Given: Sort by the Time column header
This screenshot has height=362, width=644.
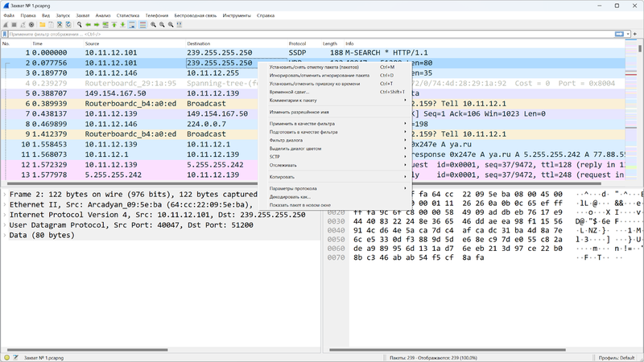Looking at the screenshot, I should 57,43.
